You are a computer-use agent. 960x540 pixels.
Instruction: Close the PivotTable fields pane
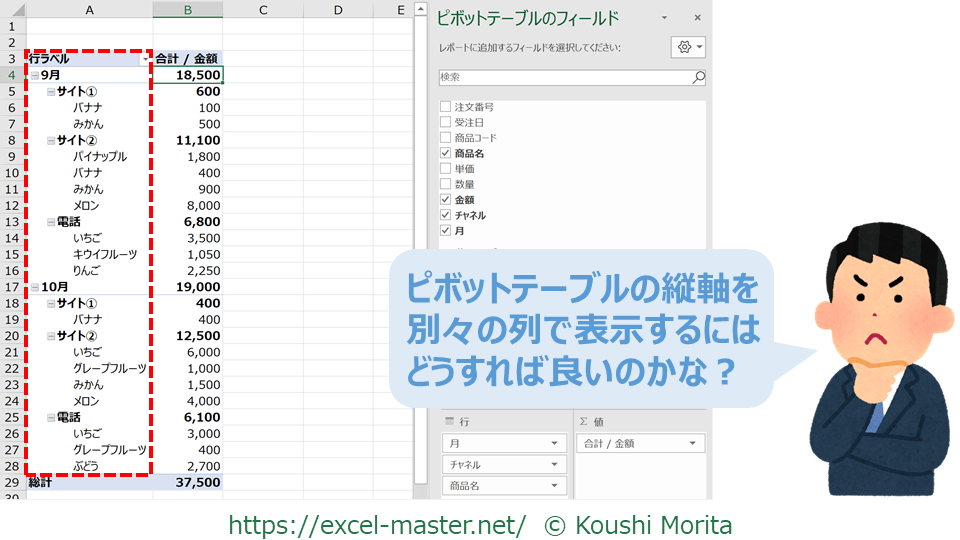click(697, 18)
